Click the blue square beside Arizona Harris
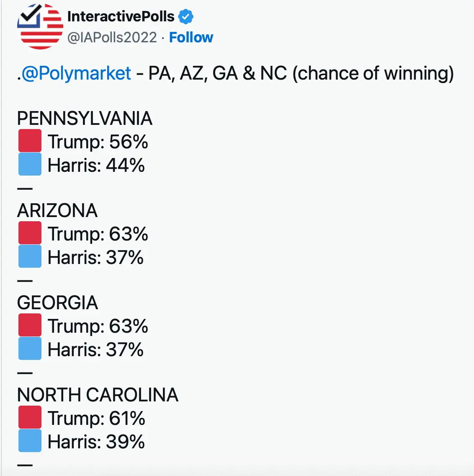 point(30,256)
